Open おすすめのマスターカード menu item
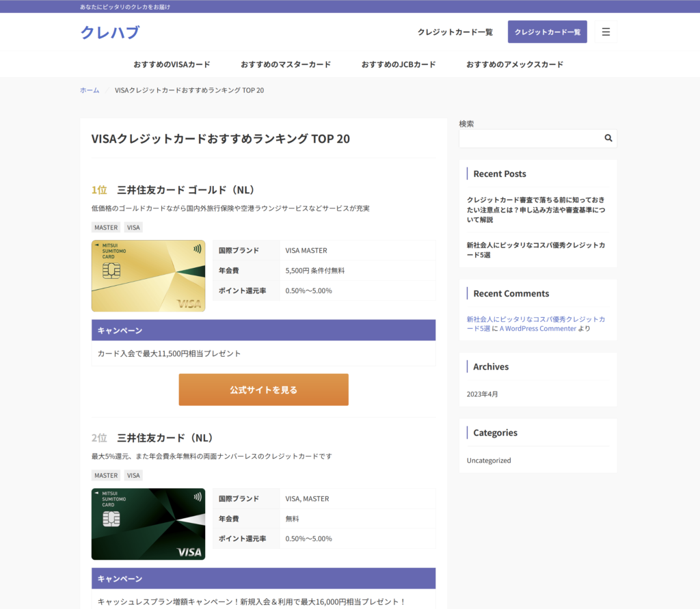This screenshot has height=609, width=700. [x=286, y=64]
